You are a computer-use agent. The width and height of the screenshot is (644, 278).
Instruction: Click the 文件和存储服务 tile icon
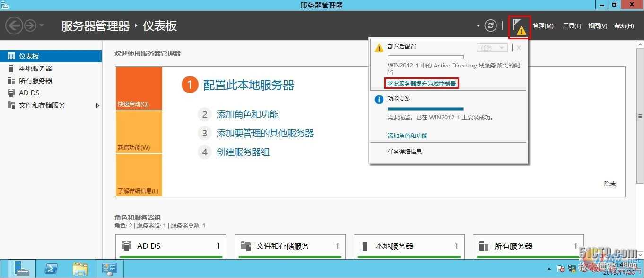[x=245, y=246]
